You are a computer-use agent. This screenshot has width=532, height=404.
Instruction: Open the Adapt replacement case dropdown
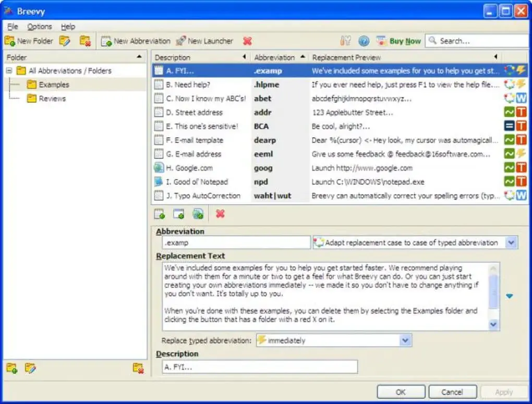(511, 242)
